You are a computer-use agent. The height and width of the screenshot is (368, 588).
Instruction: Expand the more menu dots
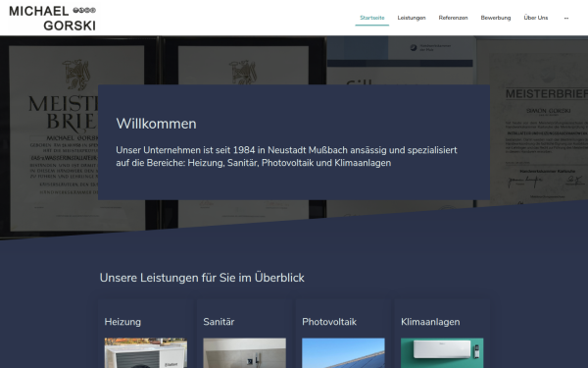(x=566, y=18)
